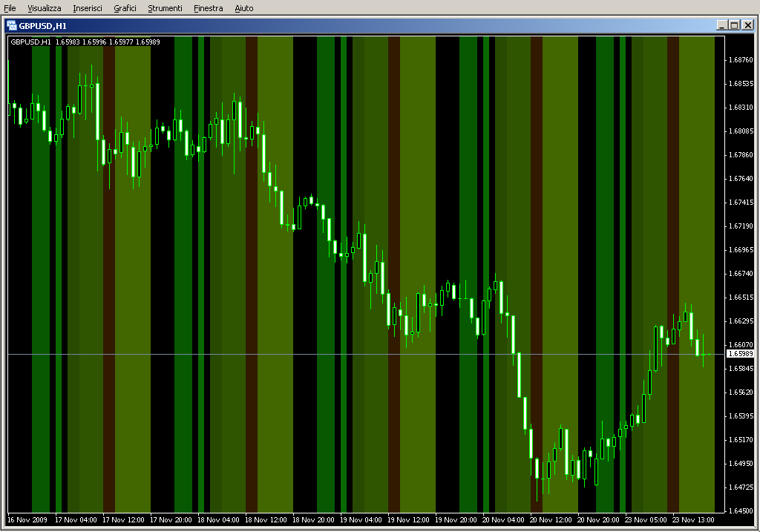
Task: Click price scale value 1.66740
Action: [x=741, y=274]
